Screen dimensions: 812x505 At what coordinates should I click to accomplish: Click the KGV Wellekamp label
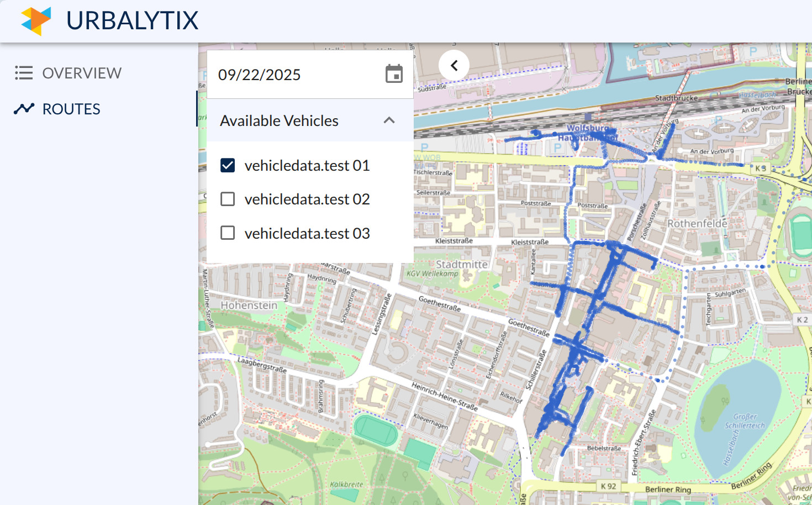(x=433, y=273)
